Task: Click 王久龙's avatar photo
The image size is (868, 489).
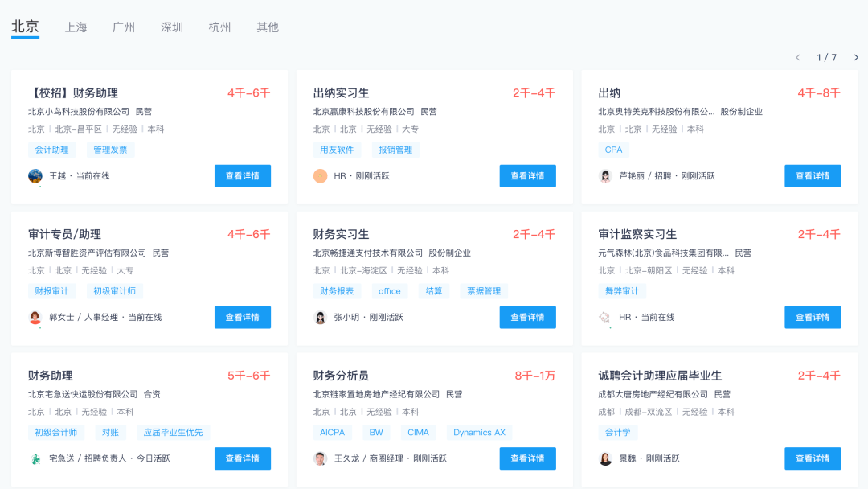Action: 321,458
